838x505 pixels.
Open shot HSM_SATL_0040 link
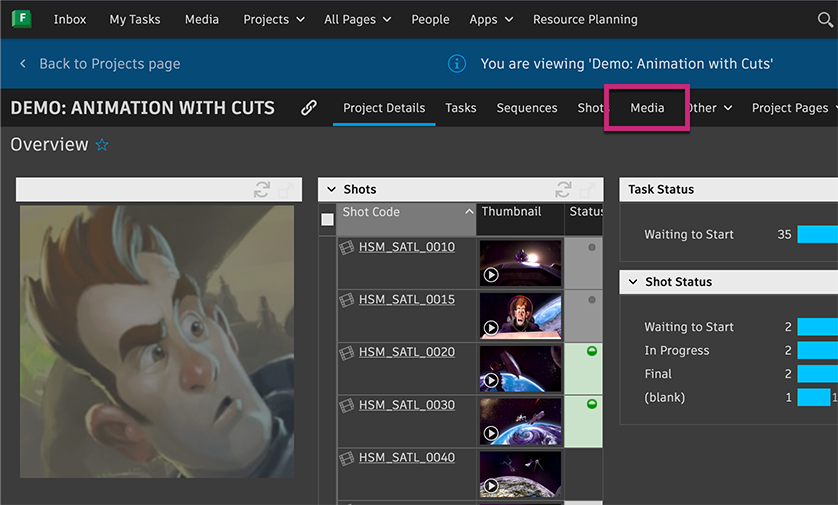tap(407, 457)
